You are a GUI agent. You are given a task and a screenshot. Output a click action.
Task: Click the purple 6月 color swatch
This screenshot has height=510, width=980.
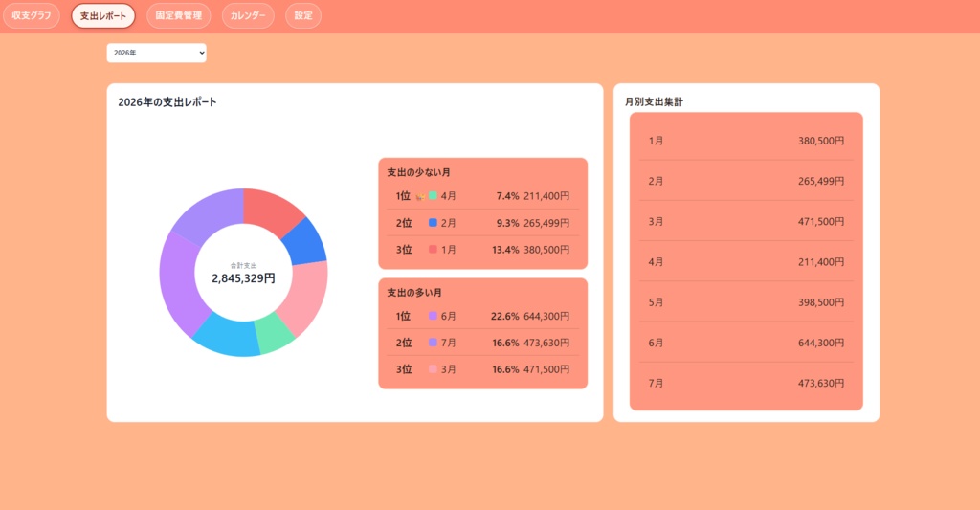tap(433, 317)
